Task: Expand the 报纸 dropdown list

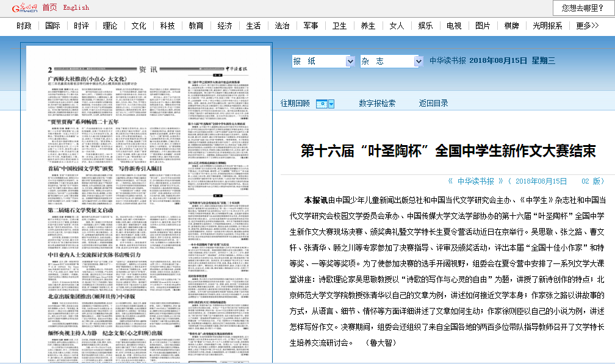Action: pos(351,61)
